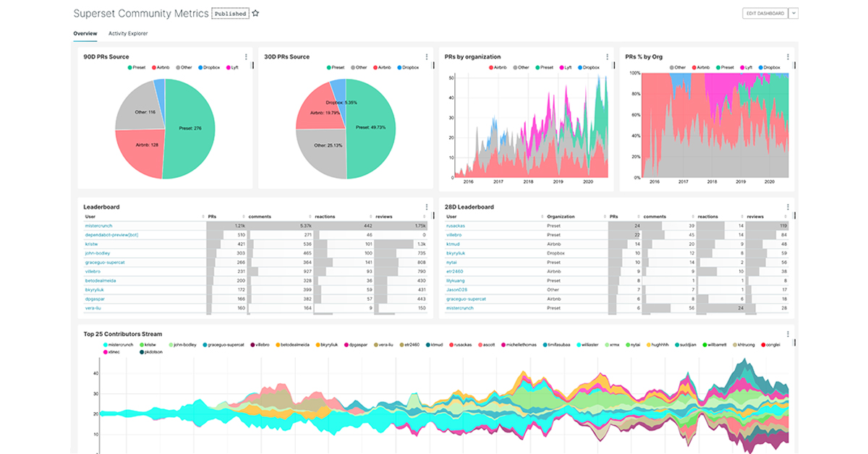Sort Leaderboard by reviews sort icon
The image size is (868, 454).
click(x=424, y=217)
